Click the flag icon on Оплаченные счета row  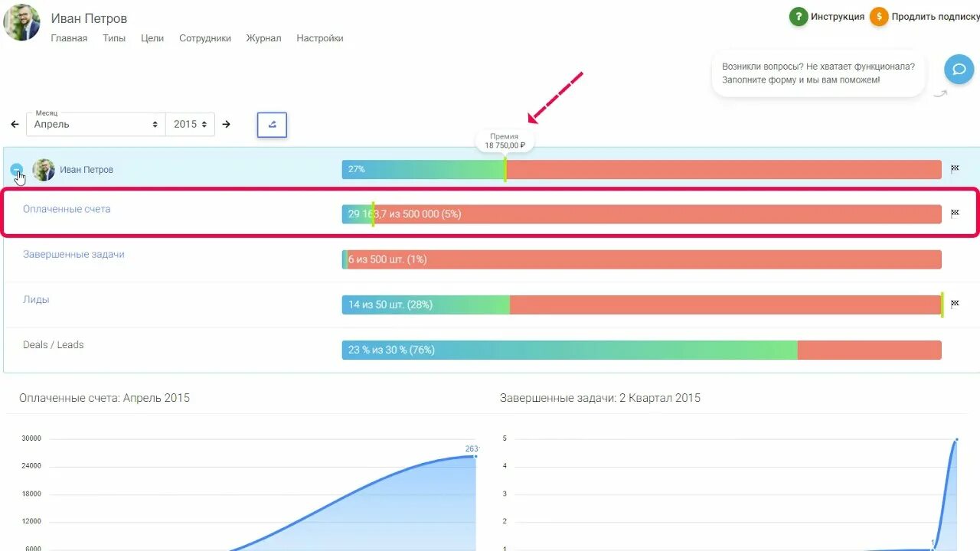pos(955,214)
